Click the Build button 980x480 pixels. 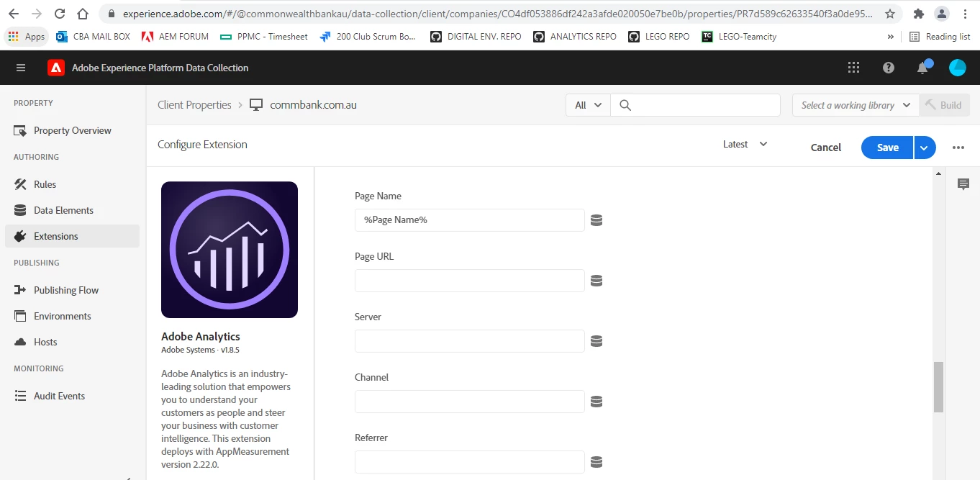(944, 105)
